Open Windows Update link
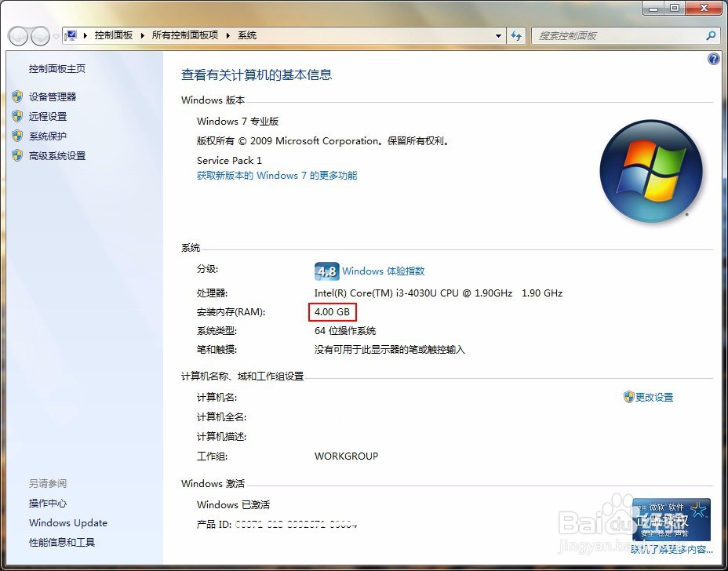Viewport: 728px width, 571px height. [x=68, y=522]
